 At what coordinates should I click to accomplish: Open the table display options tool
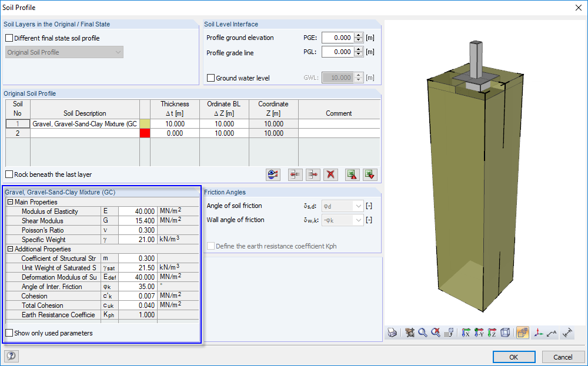(x=272, y=174)
